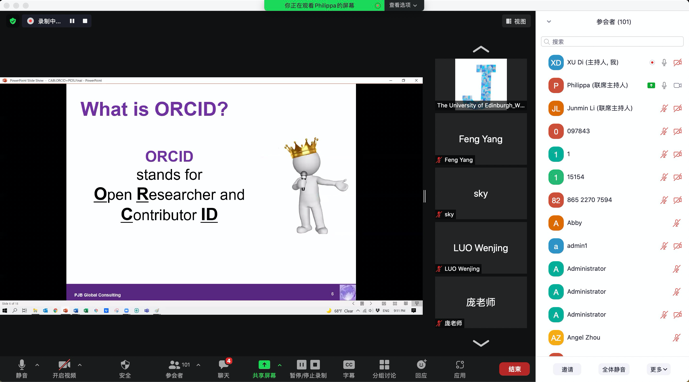Click the Mute All button

click(x=613, y=369)
